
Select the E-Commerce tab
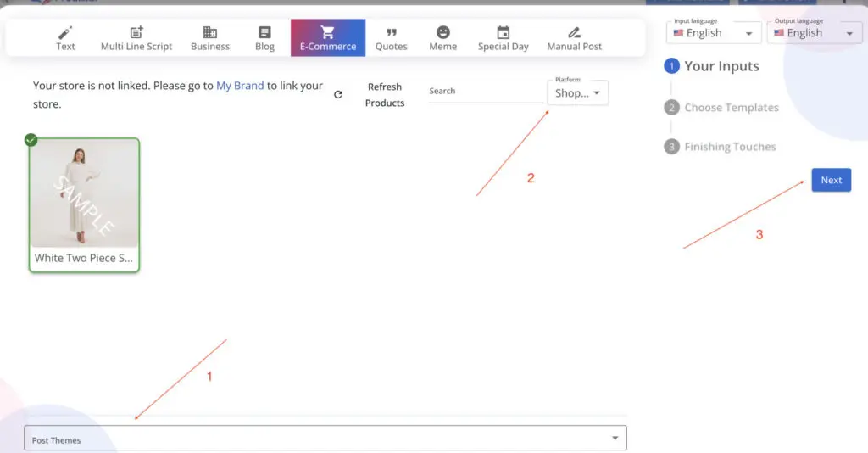[328, 37]
